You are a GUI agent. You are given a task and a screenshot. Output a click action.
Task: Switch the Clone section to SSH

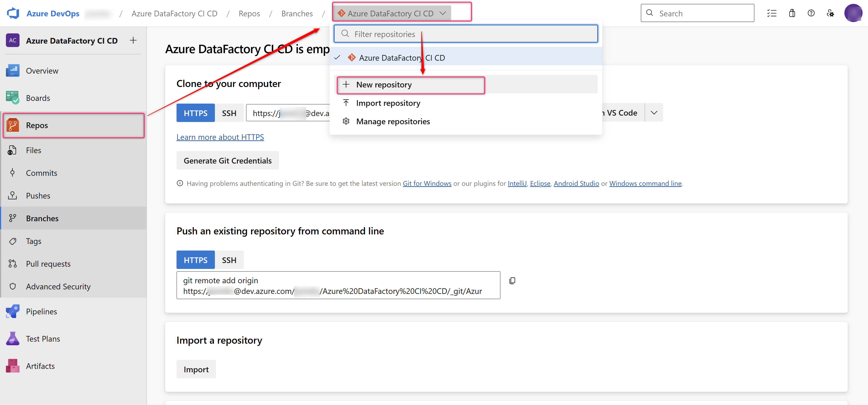pos(229,113)
